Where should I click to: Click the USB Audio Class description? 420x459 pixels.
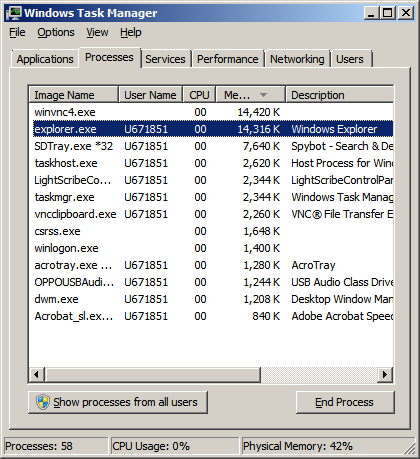(342, 282)
